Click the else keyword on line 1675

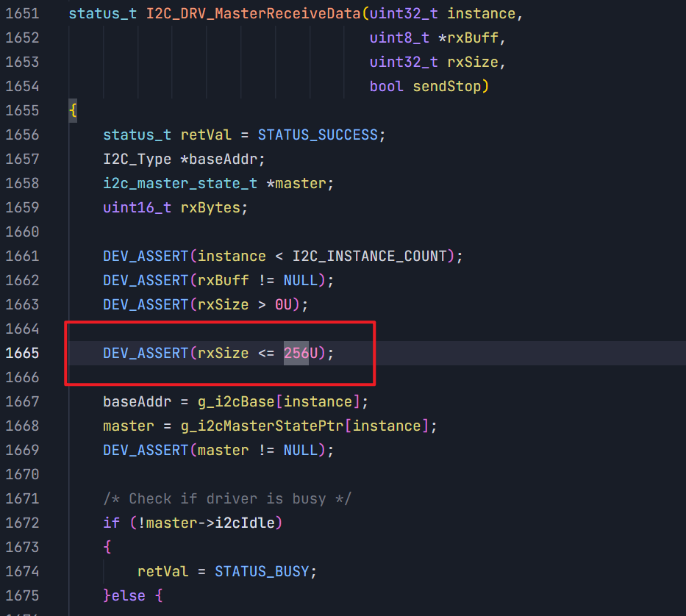click(128, 596)
